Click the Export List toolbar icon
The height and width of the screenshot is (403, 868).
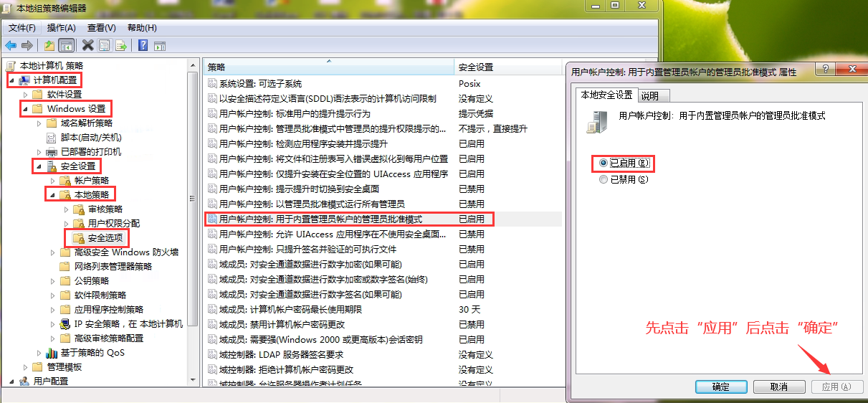pos(121,46)
